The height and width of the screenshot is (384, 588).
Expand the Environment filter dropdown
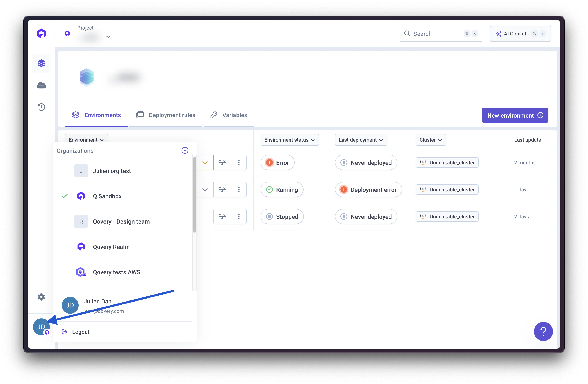86,140
